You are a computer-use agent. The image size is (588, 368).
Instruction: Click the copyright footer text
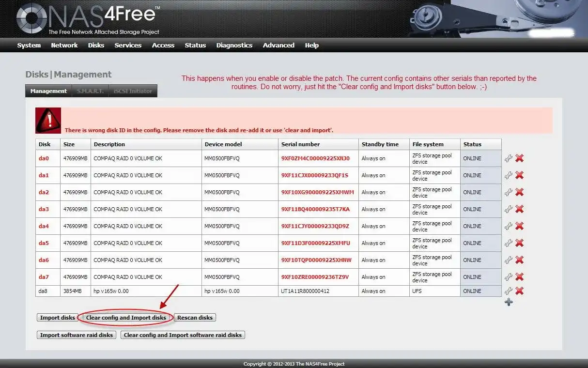(294, 364)
